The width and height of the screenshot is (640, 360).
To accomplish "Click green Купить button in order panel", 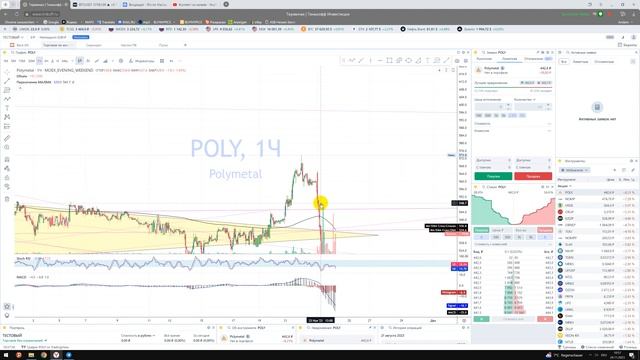I will click(x=493, y=176).
